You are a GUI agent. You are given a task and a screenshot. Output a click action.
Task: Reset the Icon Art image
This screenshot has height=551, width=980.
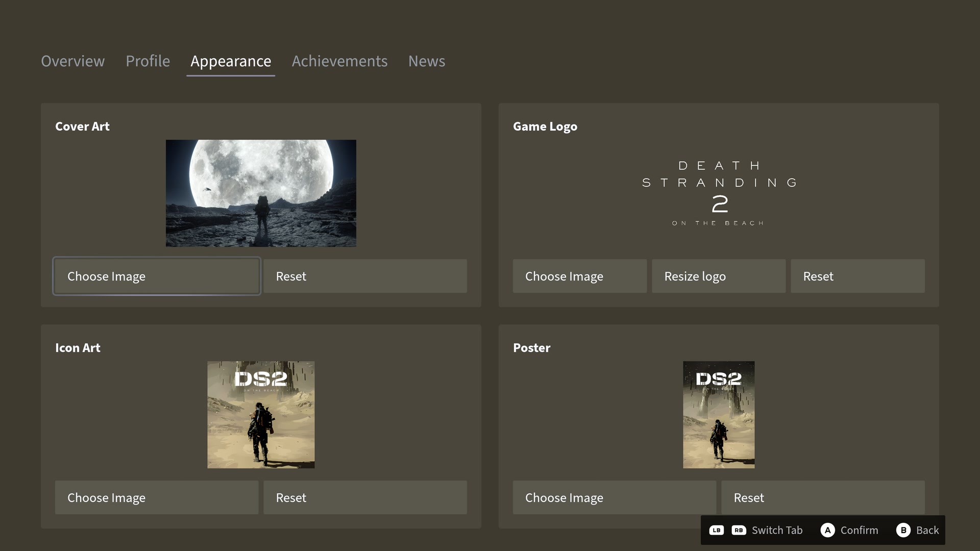click(x=365, y=497)
